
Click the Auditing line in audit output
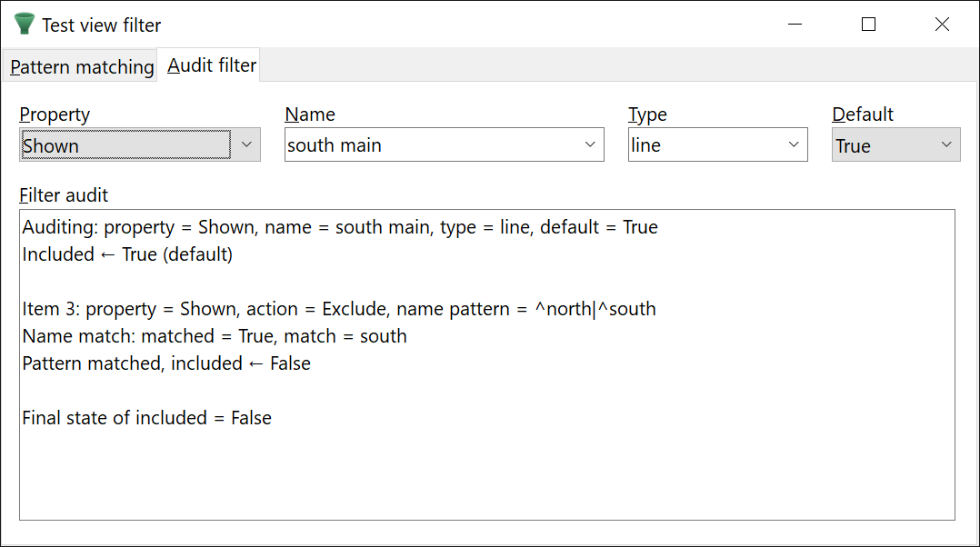tap(339, 227)
